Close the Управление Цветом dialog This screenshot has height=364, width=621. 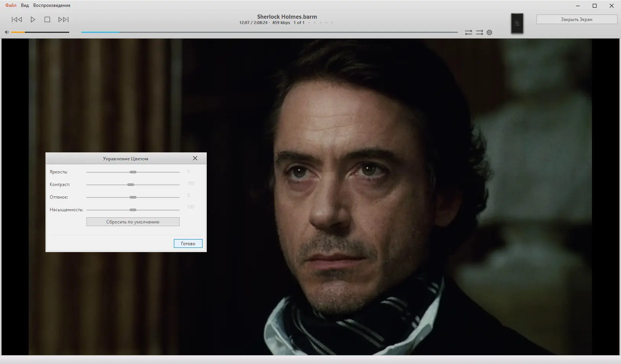pos(195,158)
